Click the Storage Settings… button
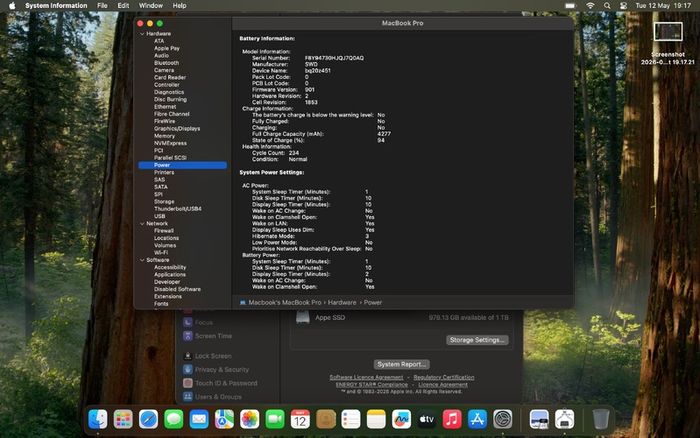Viewport: 700px width, 438px height. (x=477, y=340)
